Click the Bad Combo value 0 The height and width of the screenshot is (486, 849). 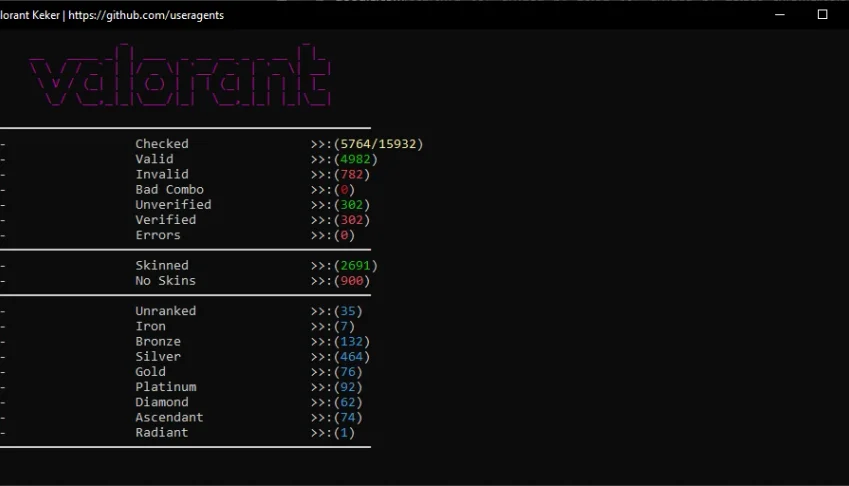click(344, 189)
